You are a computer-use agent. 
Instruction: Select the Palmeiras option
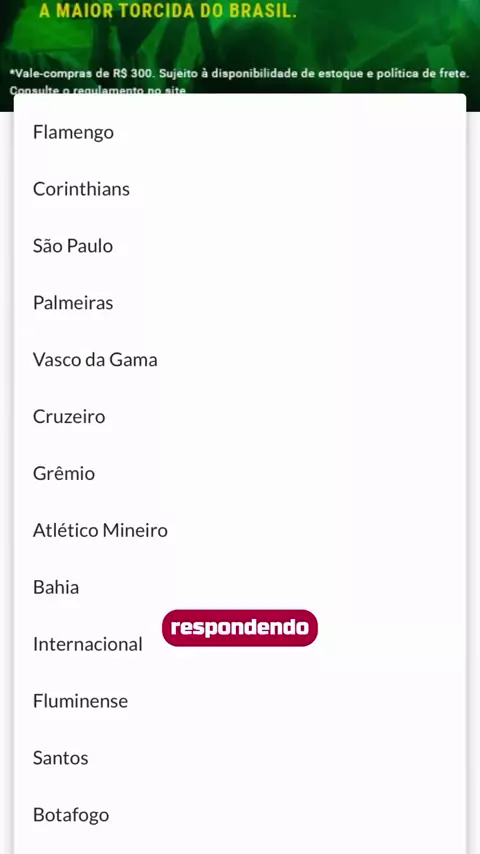tap(240, 303)
